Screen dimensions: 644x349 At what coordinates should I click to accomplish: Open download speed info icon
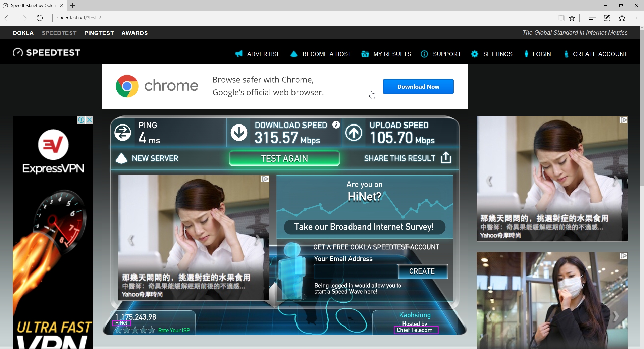coord(336,125)
